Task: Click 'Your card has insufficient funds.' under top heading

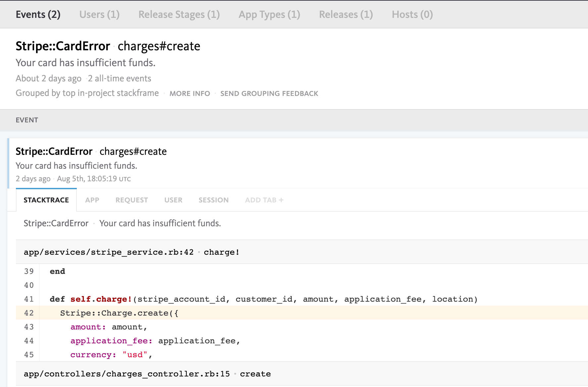Action: coord(85,63)
